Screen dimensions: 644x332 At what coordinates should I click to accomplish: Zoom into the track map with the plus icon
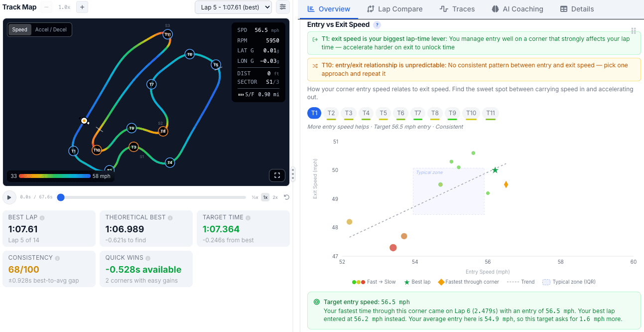pyautogui.click(x=83, y=7)
